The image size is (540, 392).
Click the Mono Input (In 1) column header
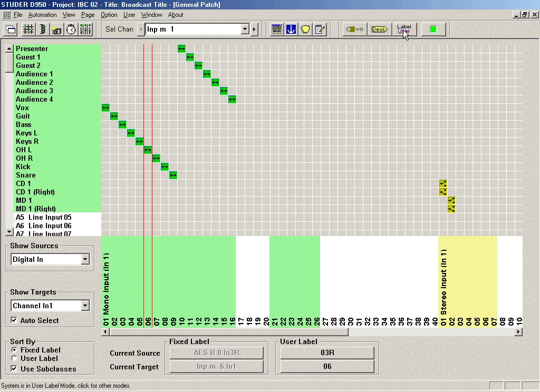[105, 285]
